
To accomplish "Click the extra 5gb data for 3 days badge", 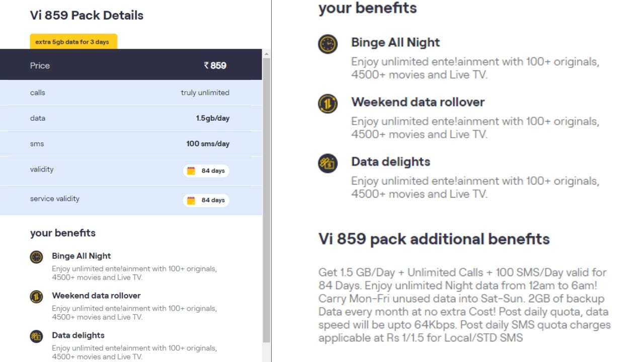I will (x=73, y=42).
